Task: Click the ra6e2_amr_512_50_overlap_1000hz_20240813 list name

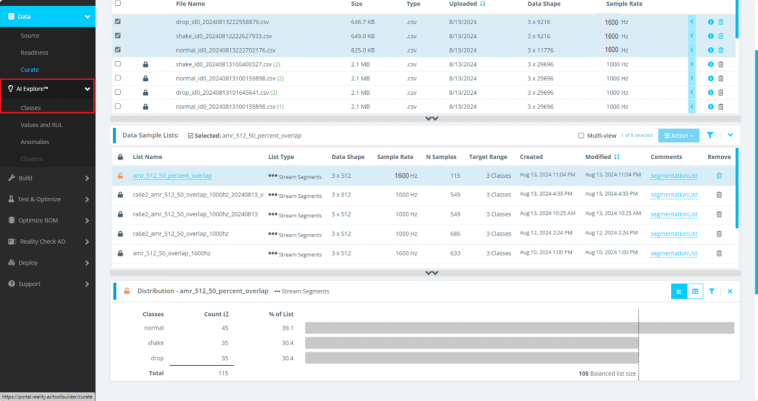Action: 195,214
